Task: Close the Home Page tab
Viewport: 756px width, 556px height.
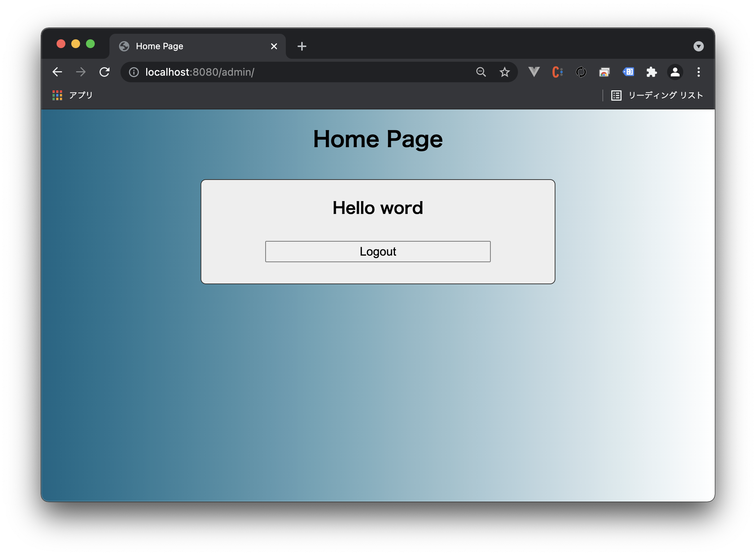Action: 274,46
